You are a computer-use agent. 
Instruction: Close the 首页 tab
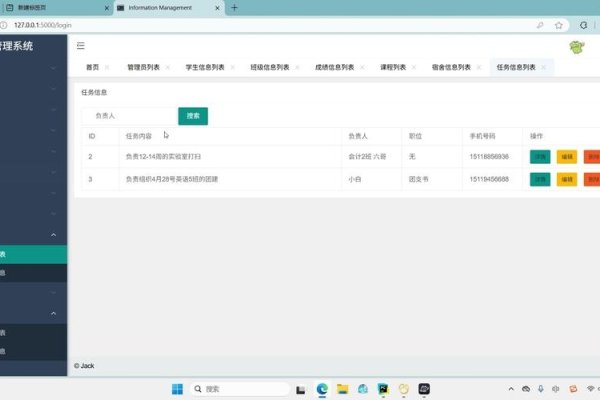coord(107,67)
